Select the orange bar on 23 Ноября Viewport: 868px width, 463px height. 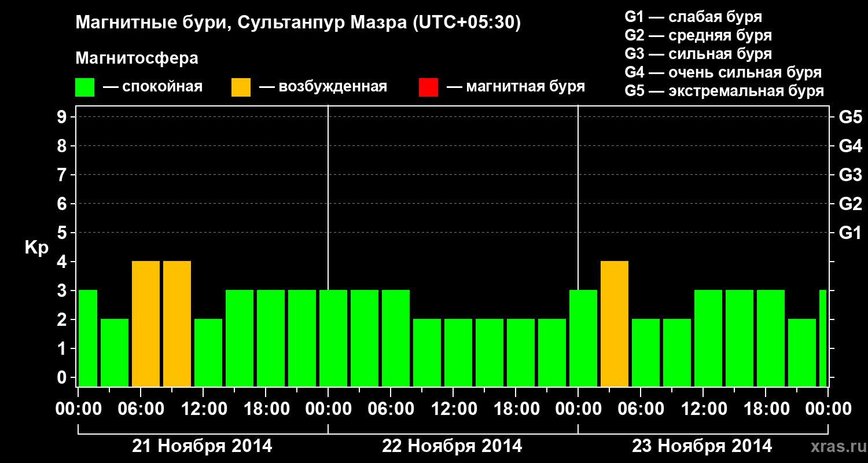(x=615, y=324)
